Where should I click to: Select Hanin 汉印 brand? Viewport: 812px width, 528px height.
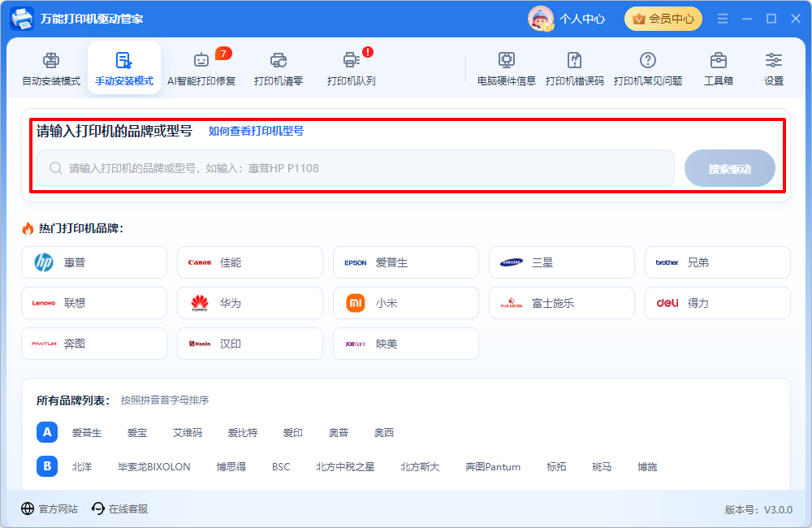pyautogui.click(x=250, y=344)
